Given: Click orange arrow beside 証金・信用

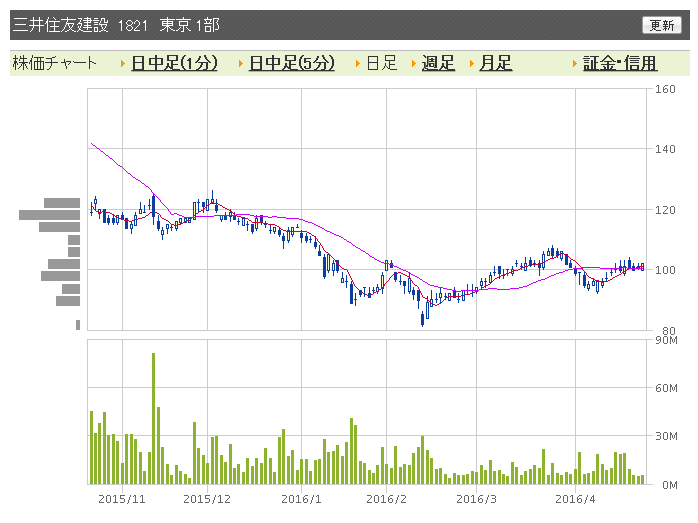Looking at the screenshot, I should click(x=575, y=64).
